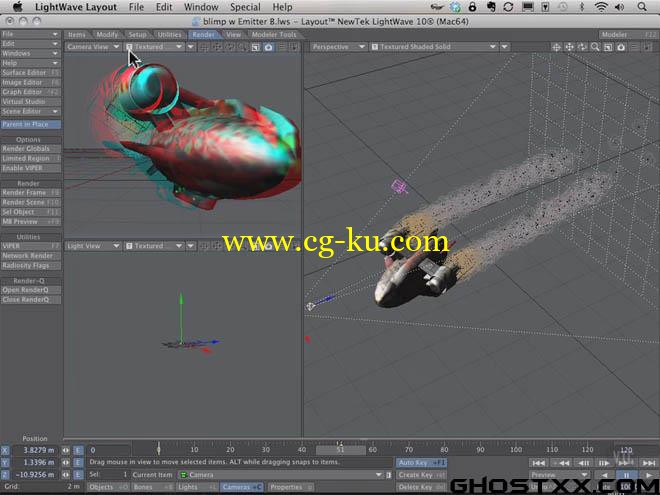Open Spotlight search in menu bar
Screen dimensions: 660x495
click(642, 7)
